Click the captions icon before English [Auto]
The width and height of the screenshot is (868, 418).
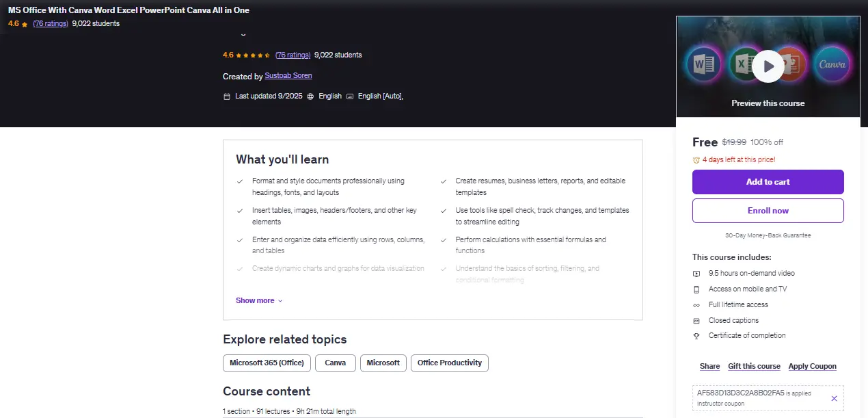[350, 96]
